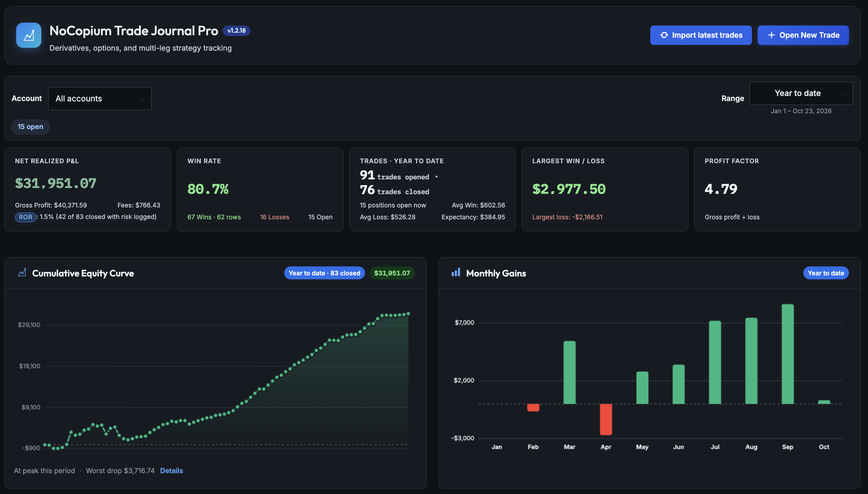Click the Jan 1 – Oct 23, 2026 date text
Screen dimensions: 868x494
801,111
